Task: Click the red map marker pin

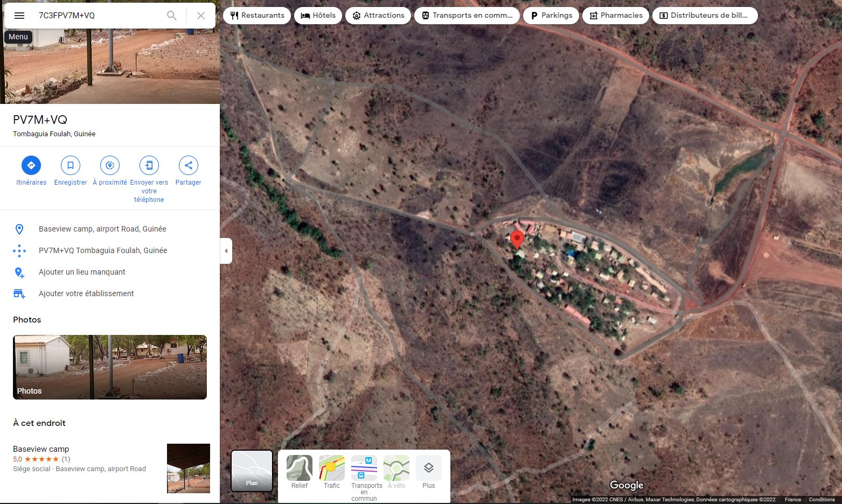Action: pos(517,240)
